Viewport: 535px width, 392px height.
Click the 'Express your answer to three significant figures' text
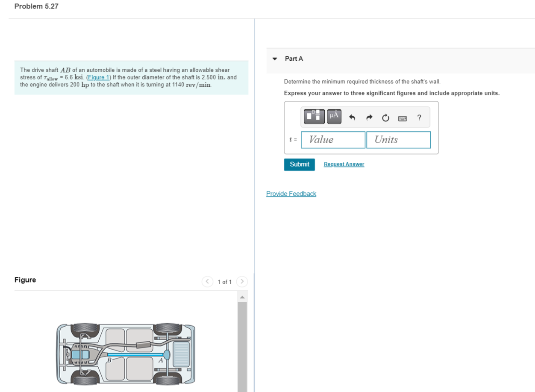(x=391, y=93)
